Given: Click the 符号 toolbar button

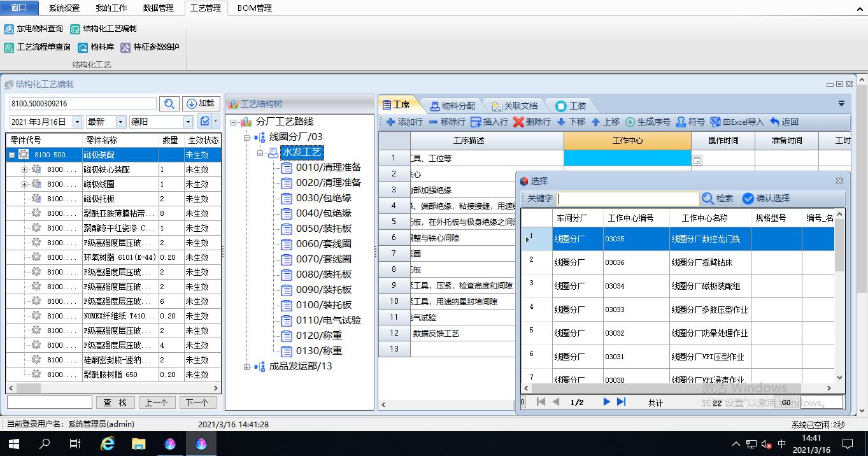Looking at the screenshot, I should [690, 122].
